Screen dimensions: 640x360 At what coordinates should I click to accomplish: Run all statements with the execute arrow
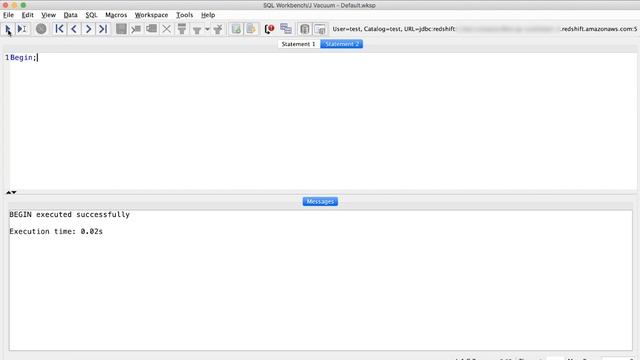tap(8, 29)
